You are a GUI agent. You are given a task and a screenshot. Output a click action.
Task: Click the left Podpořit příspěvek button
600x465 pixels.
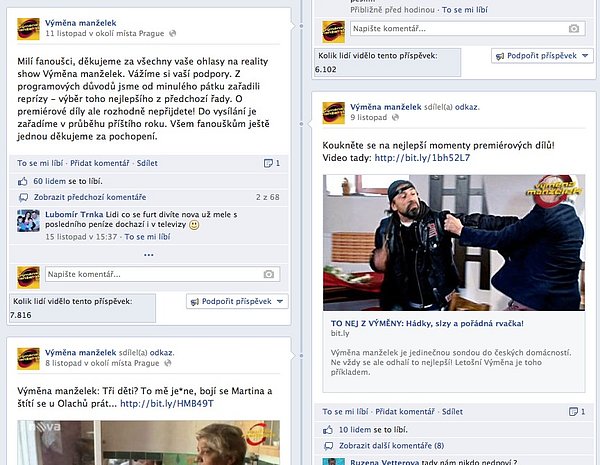237,302
